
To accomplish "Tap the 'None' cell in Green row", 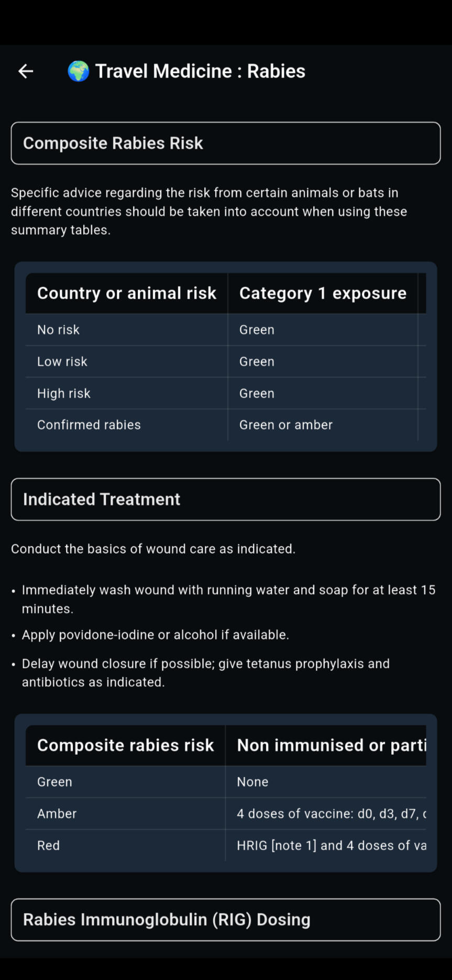I will point(252,782).
